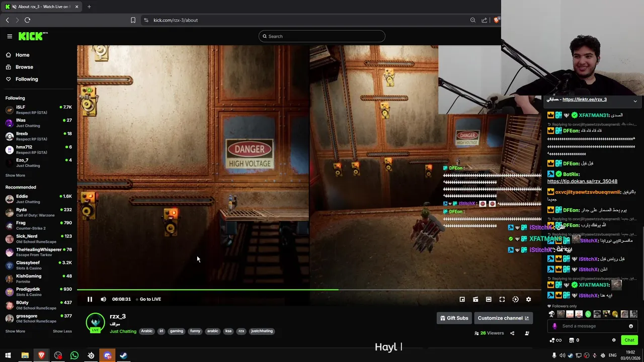Open iSLF followed channel
The height and width of the screenshot is (362, 644).
[x=38, y=110]
